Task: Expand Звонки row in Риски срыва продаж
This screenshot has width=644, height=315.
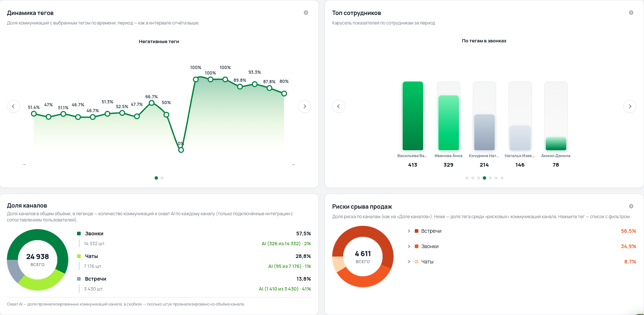Action: tap(409, 246)
